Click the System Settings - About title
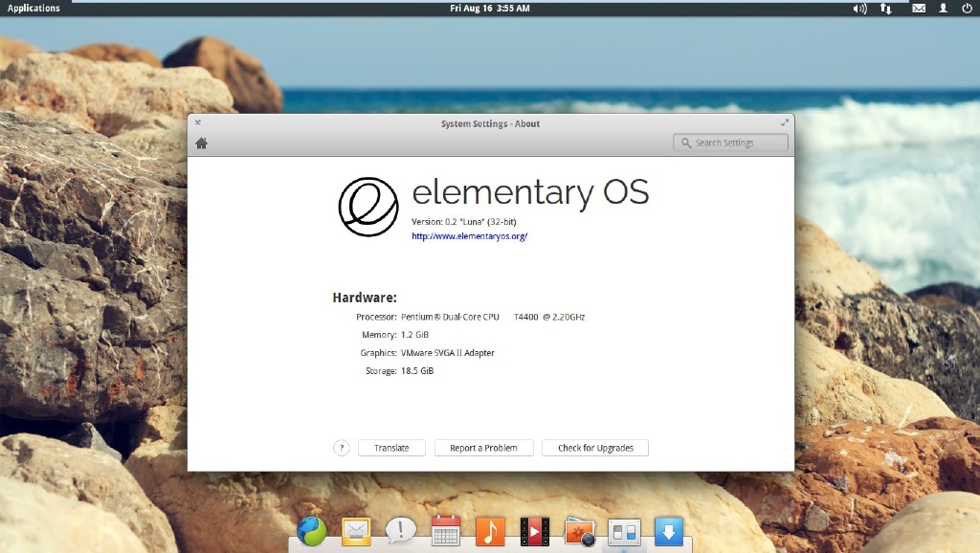This screenshot has width=980, height=553. tap(491, 123)
